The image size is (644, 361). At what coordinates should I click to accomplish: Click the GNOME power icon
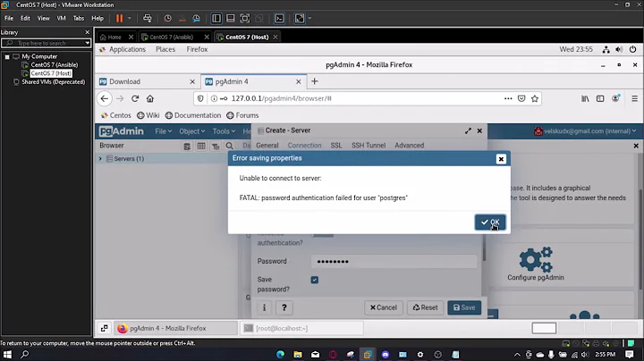[632, 49]
